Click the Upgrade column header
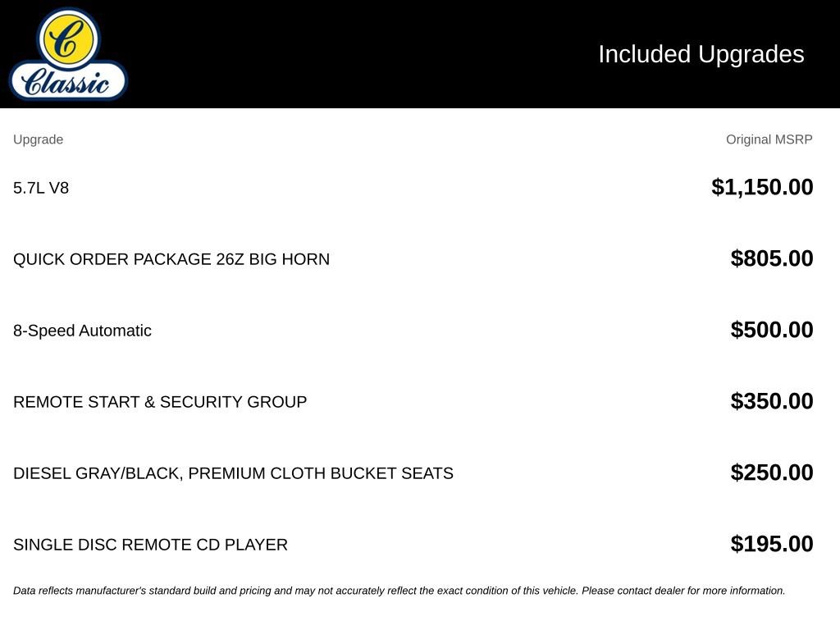Screen dimensions: 840x630 coord(38,139)
